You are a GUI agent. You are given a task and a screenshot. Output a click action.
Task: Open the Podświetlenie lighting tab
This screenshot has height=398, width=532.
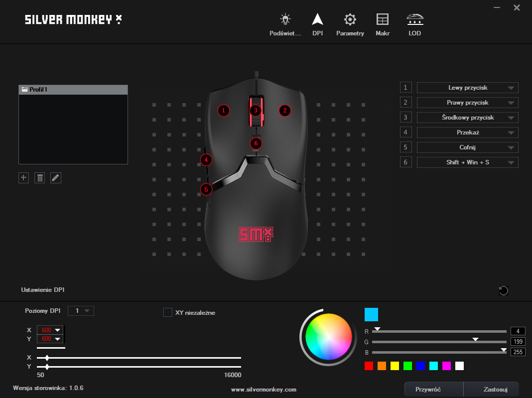285,25
